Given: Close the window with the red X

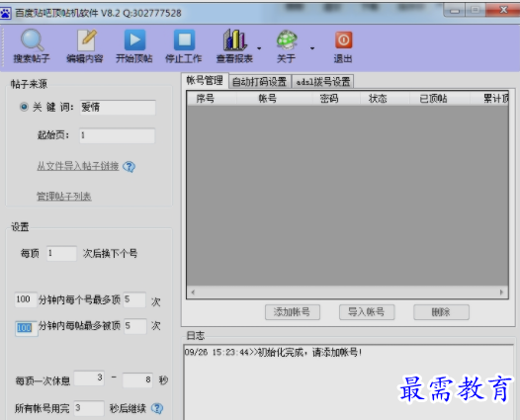Looking at the screenshot, I should 503,10.
